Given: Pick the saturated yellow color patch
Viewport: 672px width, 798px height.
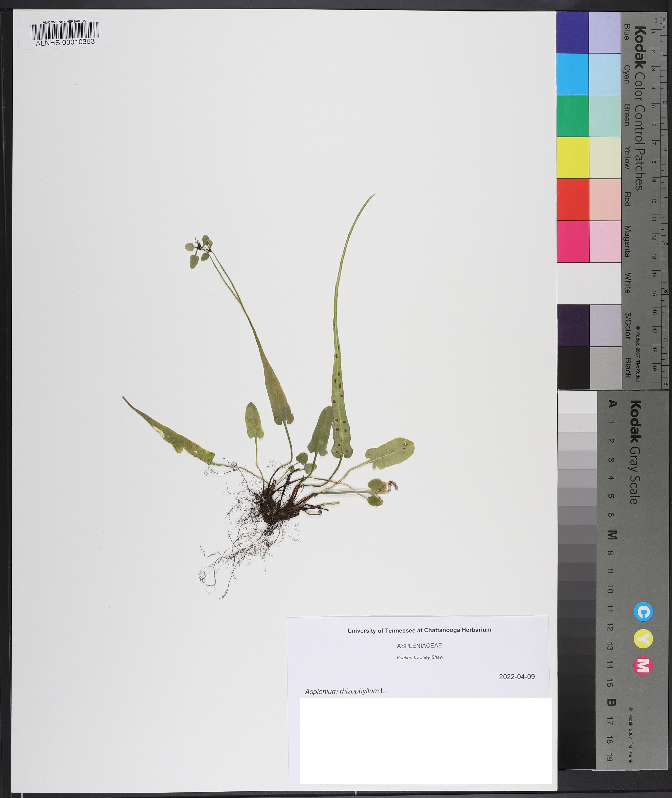Looking at the screenshot, I should (x=573, y=158).
